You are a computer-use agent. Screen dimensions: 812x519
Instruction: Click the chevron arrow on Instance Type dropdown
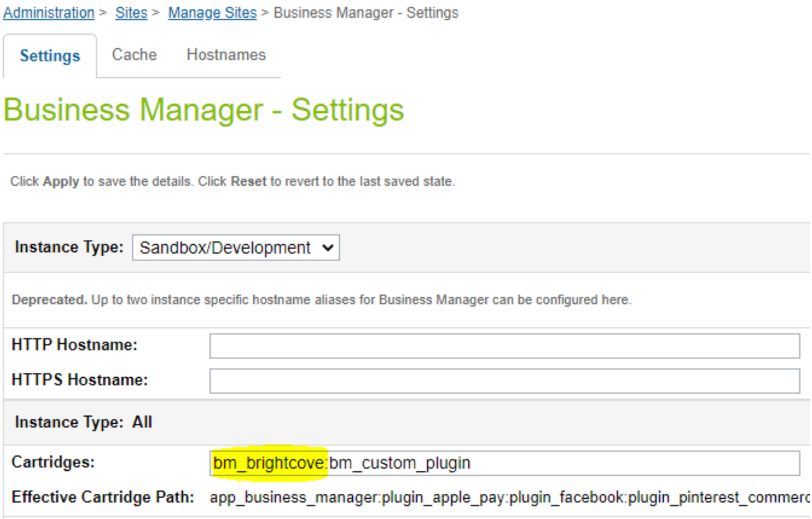point(328,248)
